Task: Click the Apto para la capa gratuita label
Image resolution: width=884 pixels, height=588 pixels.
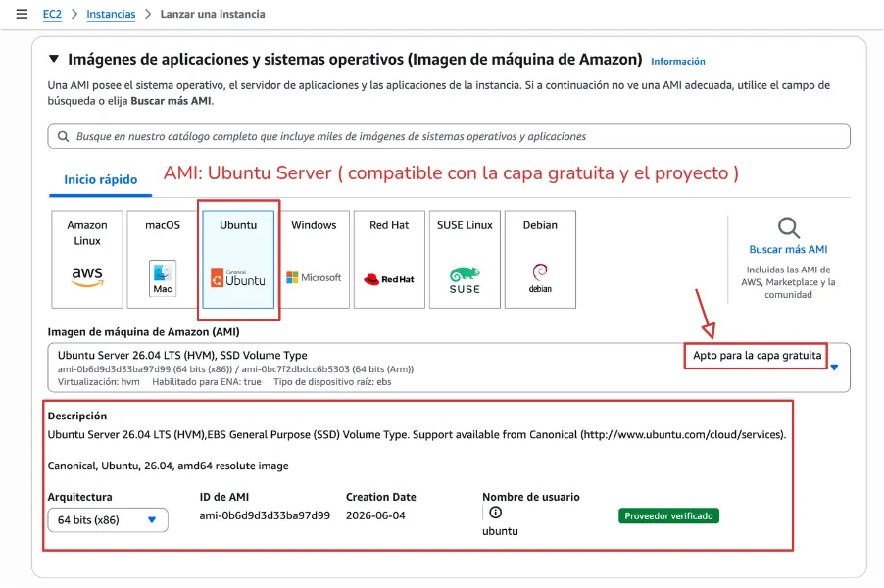Action: coord(758,355)
